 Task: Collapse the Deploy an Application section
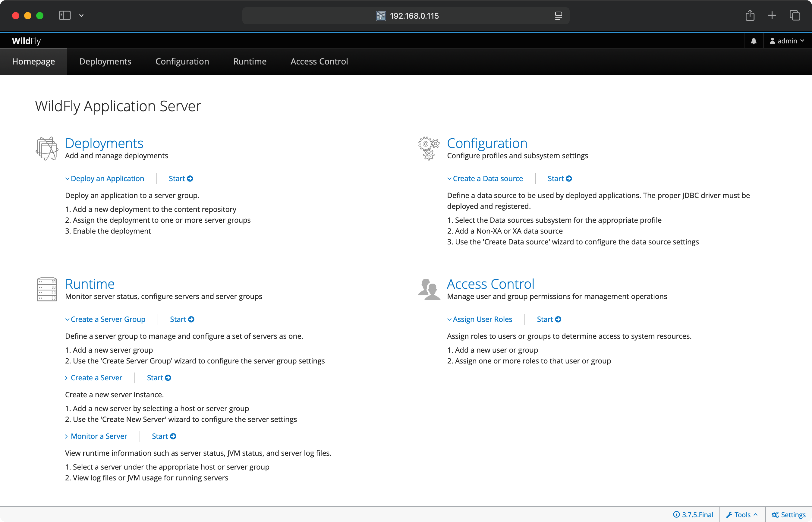[104, 179]
